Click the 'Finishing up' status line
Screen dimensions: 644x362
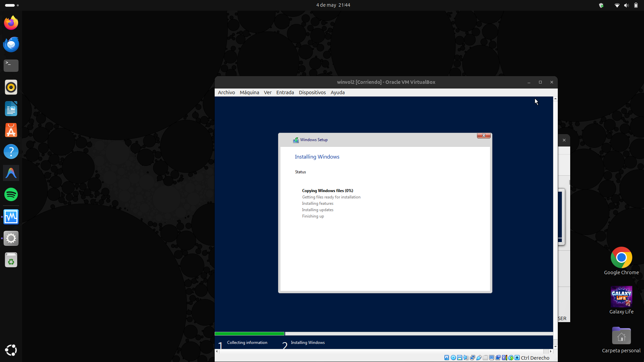(313, 216)
